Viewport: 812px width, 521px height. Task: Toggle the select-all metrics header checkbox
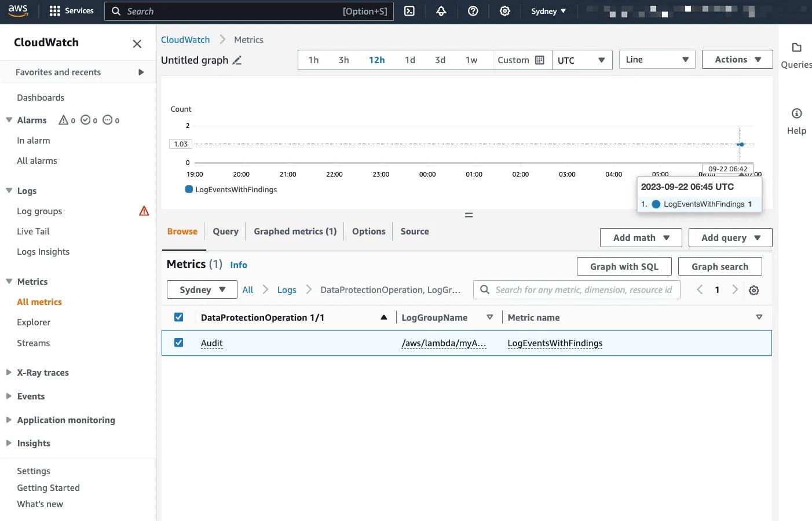(179, 317)
